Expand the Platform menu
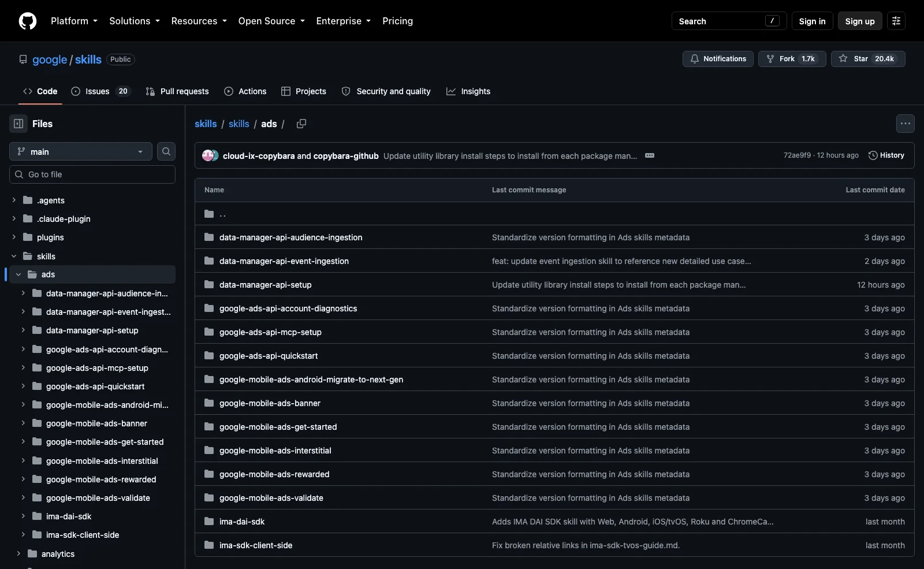 point(74,21)
